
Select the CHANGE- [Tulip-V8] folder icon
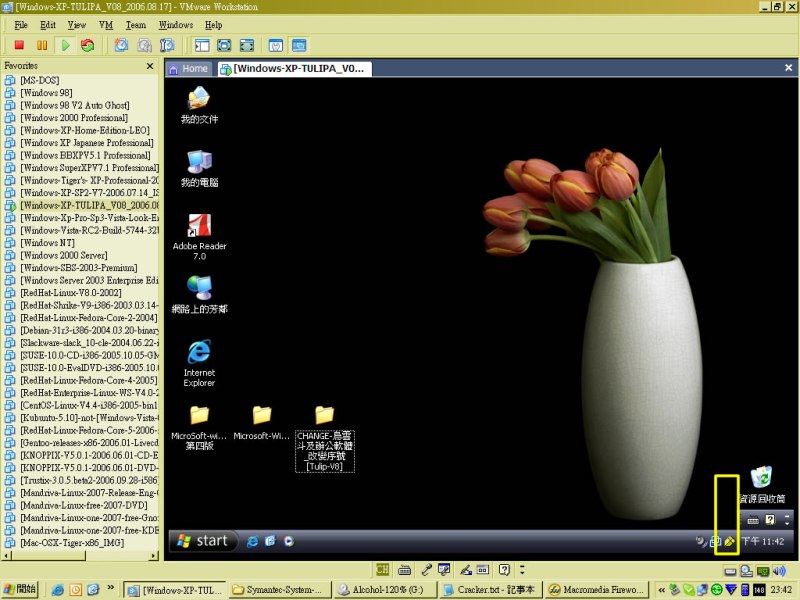point(324,439)
